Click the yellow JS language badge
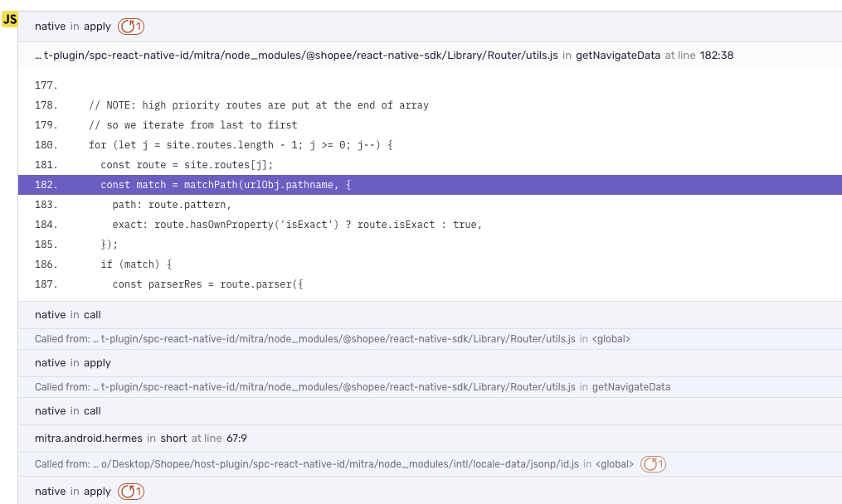 10,19
